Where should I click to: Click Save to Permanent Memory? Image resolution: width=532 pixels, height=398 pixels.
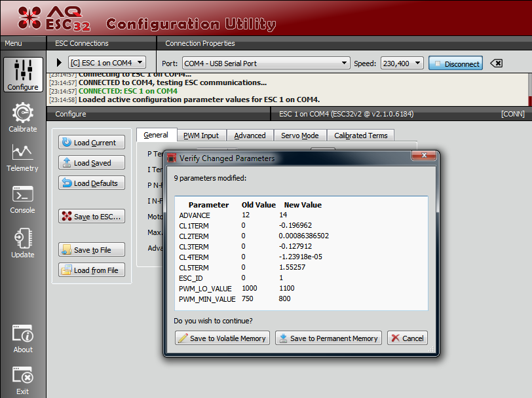click(328, 338)
